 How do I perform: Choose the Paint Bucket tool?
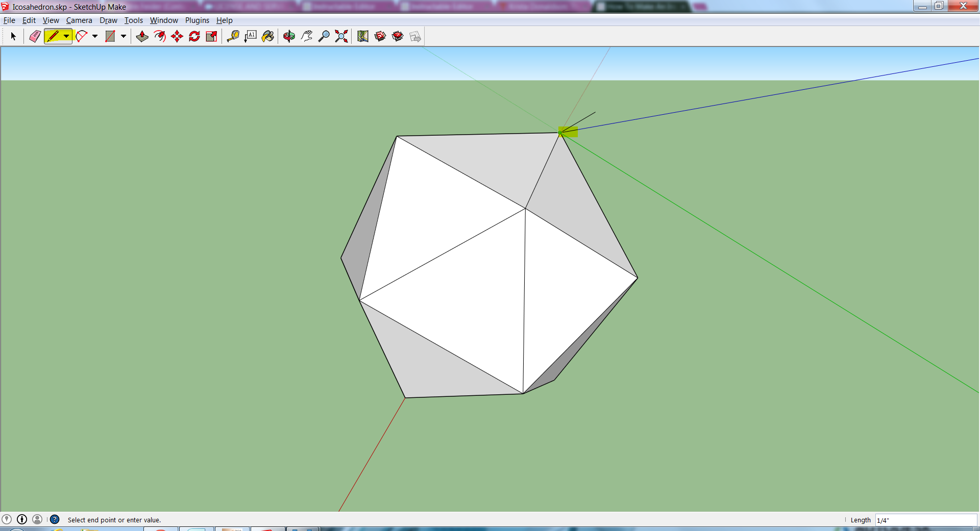point(268,36)
